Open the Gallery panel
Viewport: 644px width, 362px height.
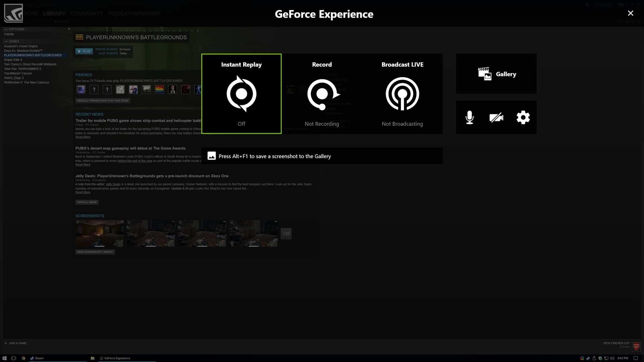pyautogui.click(x=497, y=74)
